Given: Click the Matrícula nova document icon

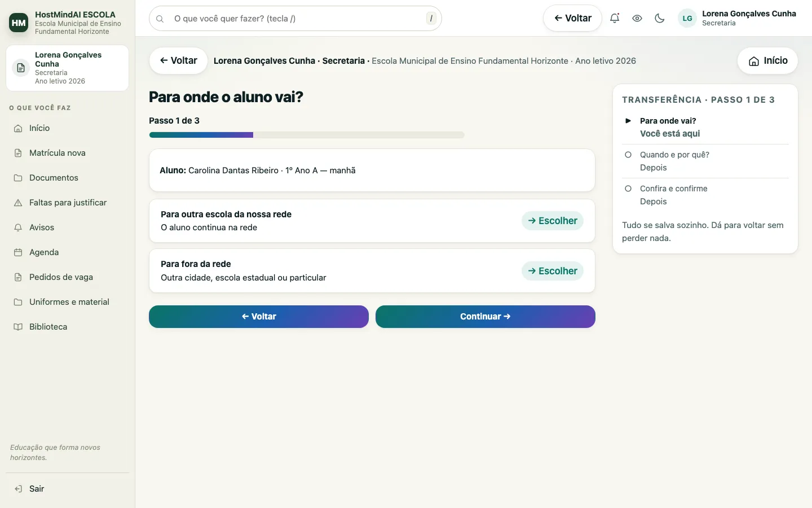Looking at the screenshot, I should coord(18,153).
